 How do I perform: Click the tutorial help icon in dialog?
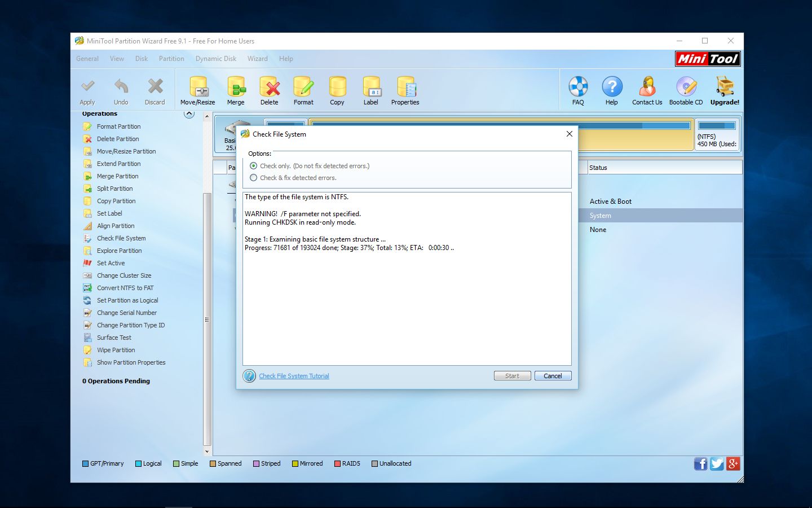[x=249, y=376]
